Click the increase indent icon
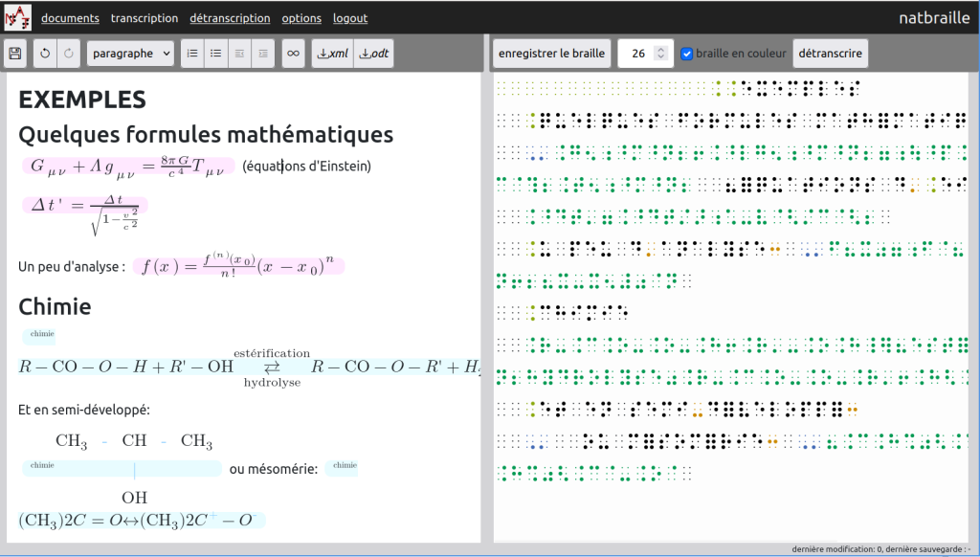This screenshot has height=557, width=980. (263, 54)
